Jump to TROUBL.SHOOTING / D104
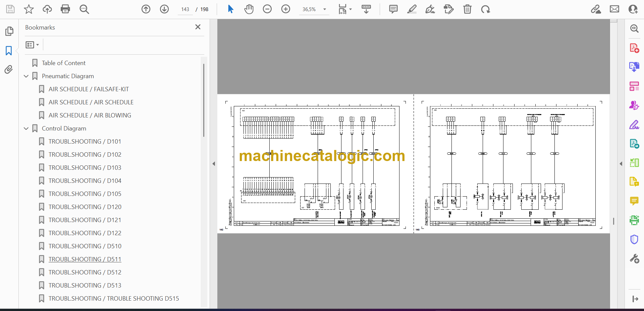 (x=85, y=181)
